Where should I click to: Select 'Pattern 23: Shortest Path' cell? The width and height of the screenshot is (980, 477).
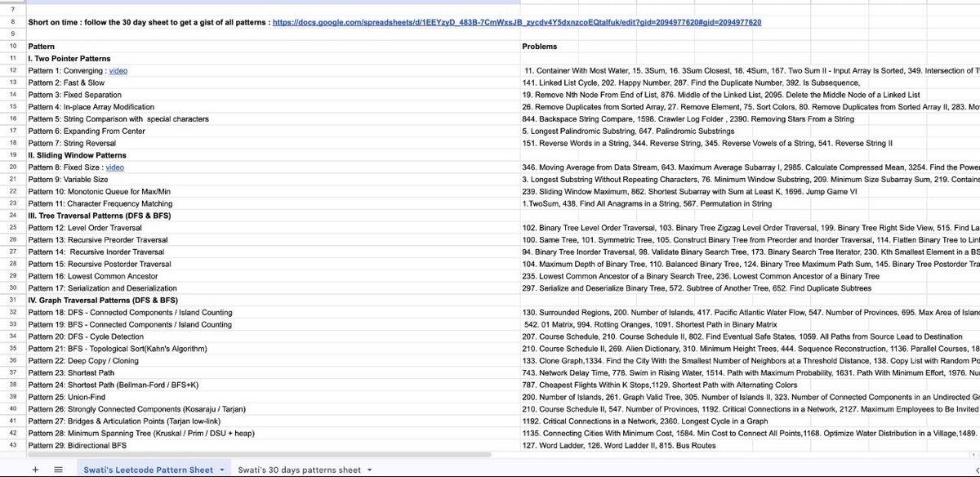pos(272,372)
